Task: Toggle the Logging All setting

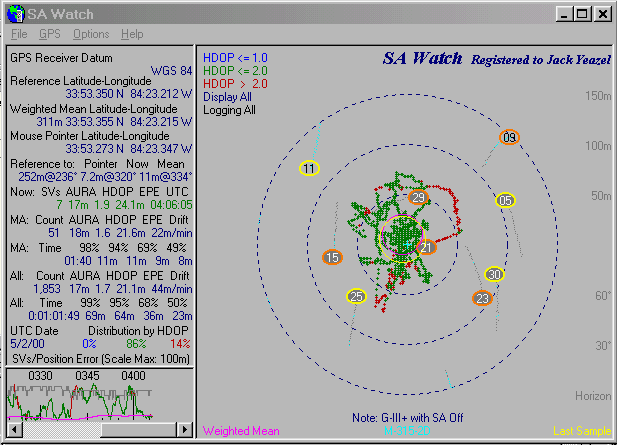Action: coord(229,110)
